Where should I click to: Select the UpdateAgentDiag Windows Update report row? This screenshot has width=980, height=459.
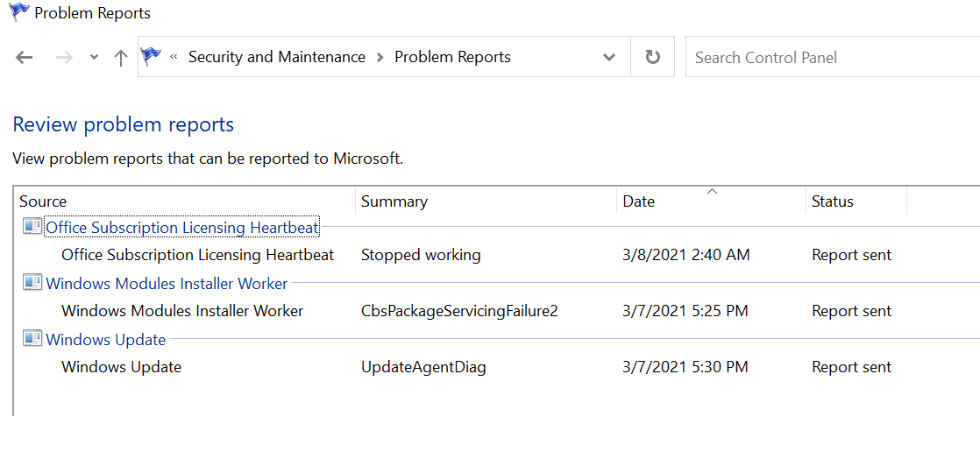point(423,367)
